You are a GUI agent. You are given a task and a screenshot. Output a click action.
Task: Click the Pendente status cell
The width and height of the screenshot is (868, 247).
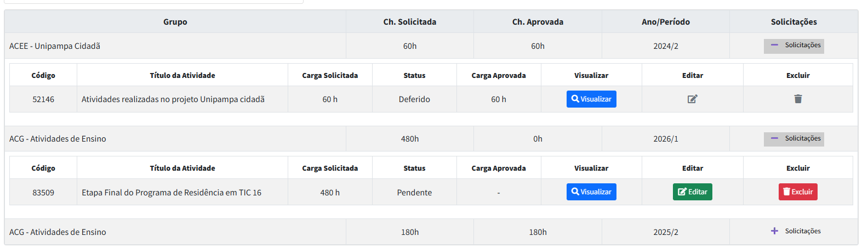414,193
